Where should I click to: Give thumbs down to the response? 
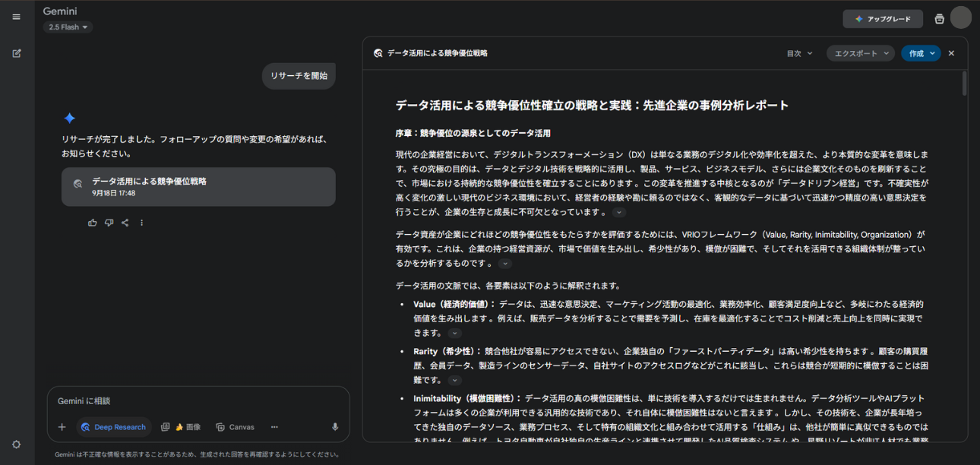[109, 222]
